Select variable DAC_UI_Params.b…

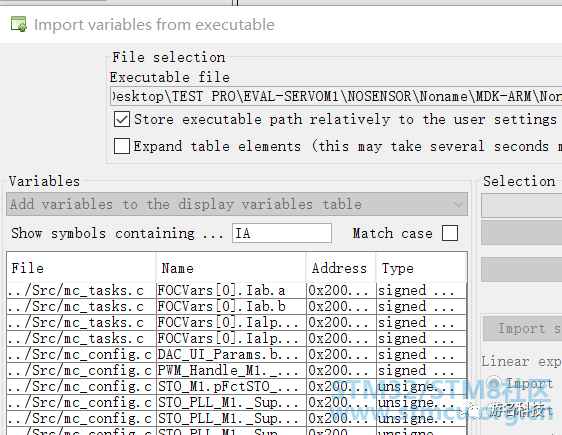[231, 354]
